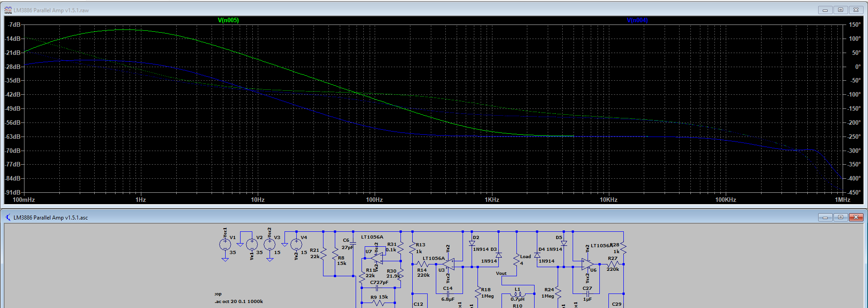Image resolution: width=868 pixels, height=308 pixels.
Task: Select the R18 1Meg resistor symbol
Action: coord(478,293)
